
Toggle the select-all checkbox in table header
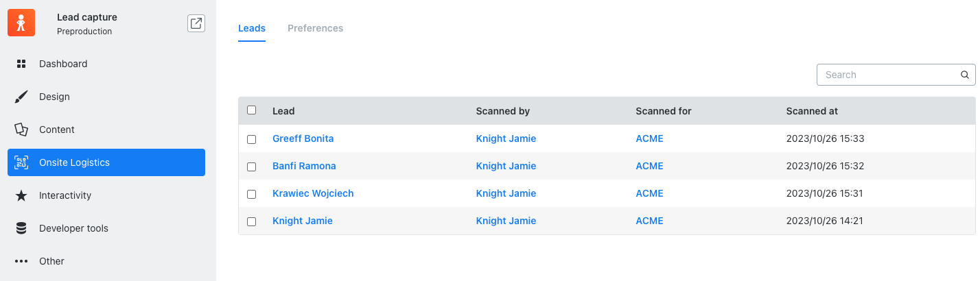(251, 110)
